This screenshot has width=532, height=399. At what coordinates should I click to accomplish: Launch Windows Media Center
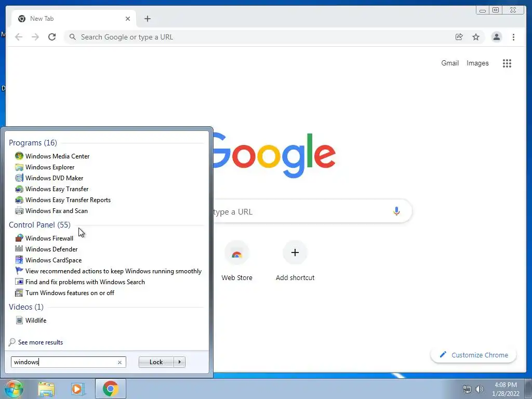57,156
